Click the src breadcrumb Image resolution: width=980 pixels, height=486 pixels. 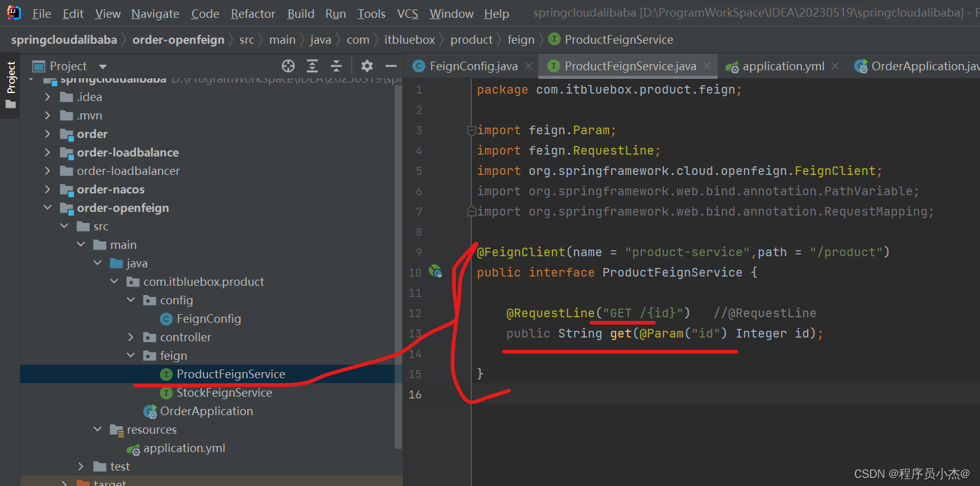click(x=247, y=39)
